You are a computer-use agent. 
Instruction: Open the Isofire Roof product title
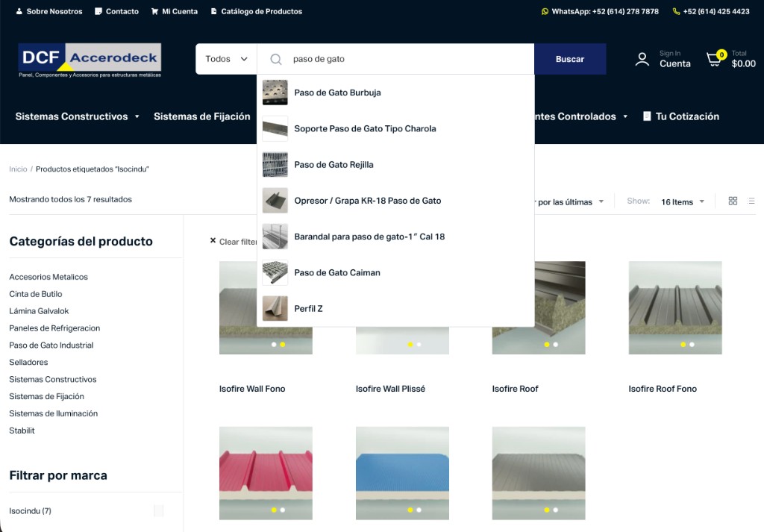pyautogui.click(x=515, y=389)
